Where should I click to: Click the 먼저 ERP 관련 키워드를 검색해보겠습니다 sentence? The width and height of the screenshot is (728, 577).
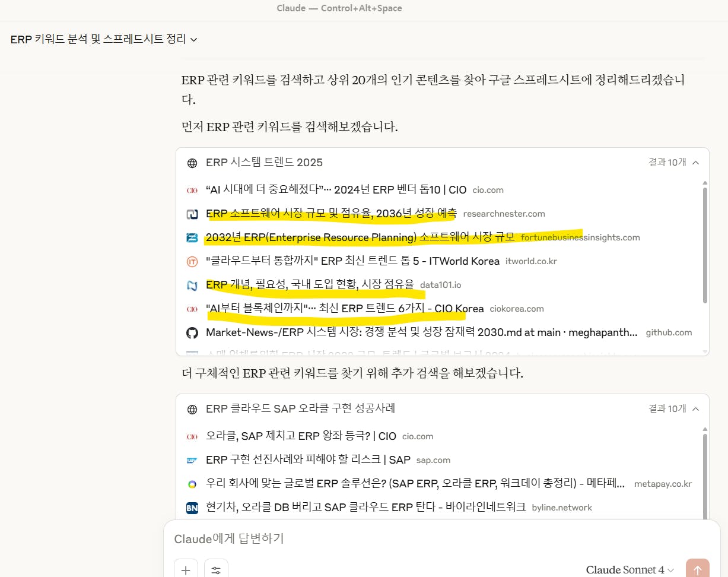pyautogui.click(x=290, y=126)
